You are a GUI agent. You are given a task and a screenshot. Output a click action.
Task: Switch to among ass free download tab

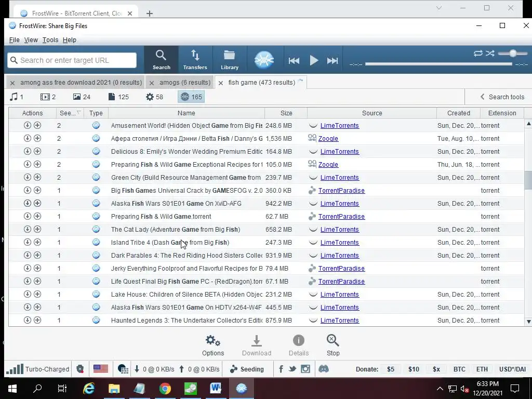point(81,83)
